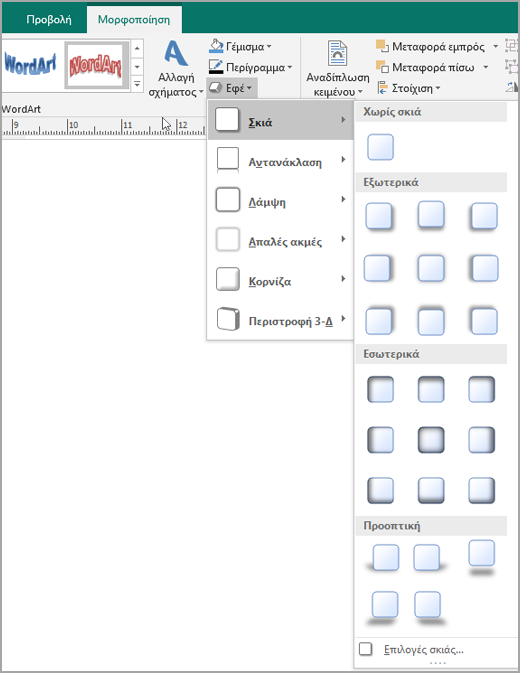Apply third perspective shadow in Προοπτική top row
Image resolution: width=520 pixels, height=673 pixels.
tap(481, 557)
